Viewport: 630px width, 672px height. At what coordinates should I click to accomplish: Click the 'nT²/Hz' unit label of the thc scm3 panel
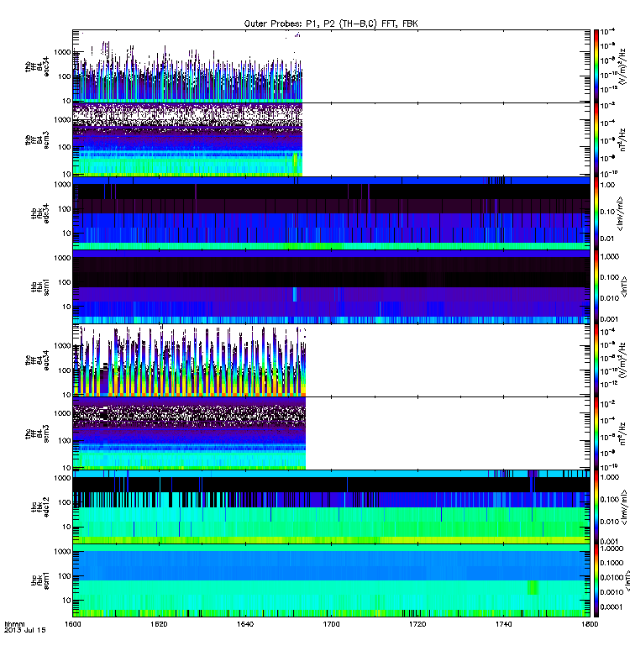click(x=622, y=433)
